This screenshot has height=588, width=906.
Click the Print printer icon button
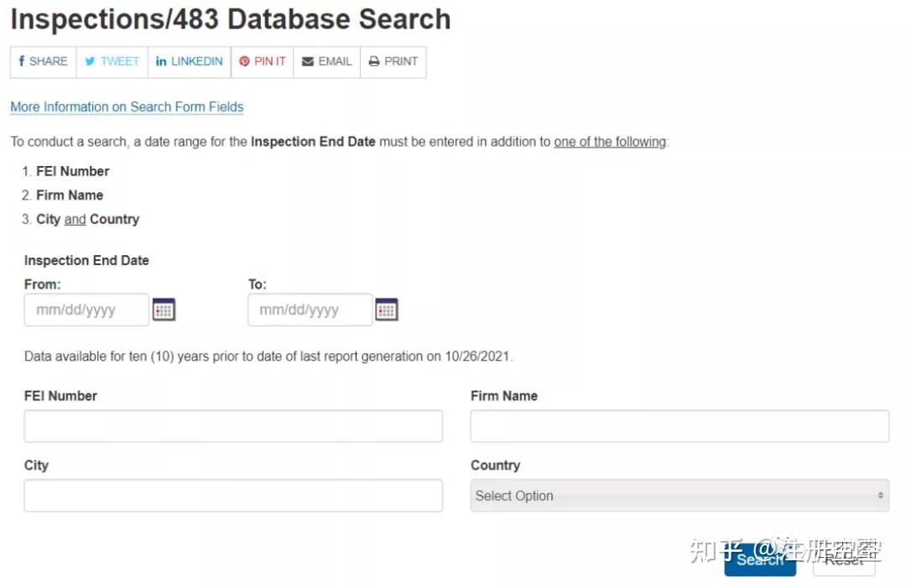393,62
